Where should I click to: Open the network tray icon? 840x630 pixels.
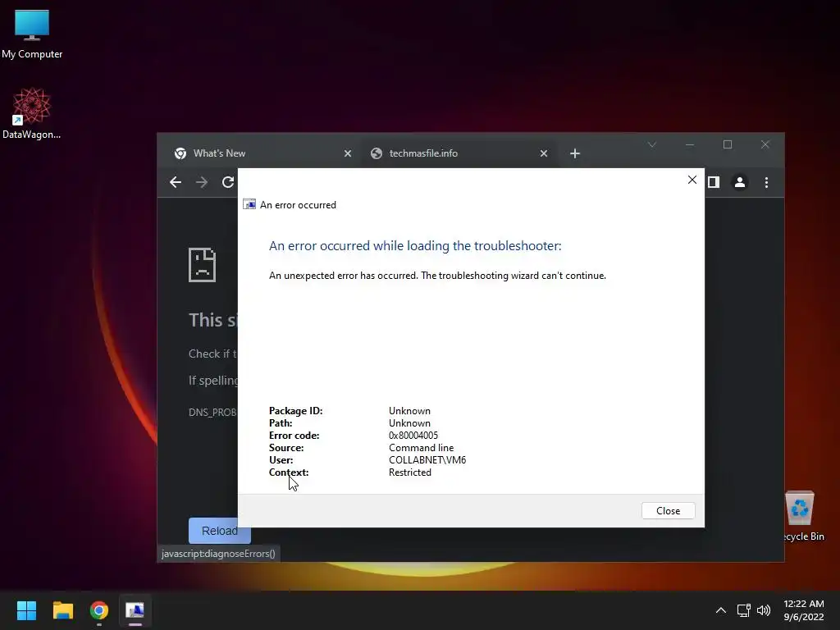(x=743, y=610)
